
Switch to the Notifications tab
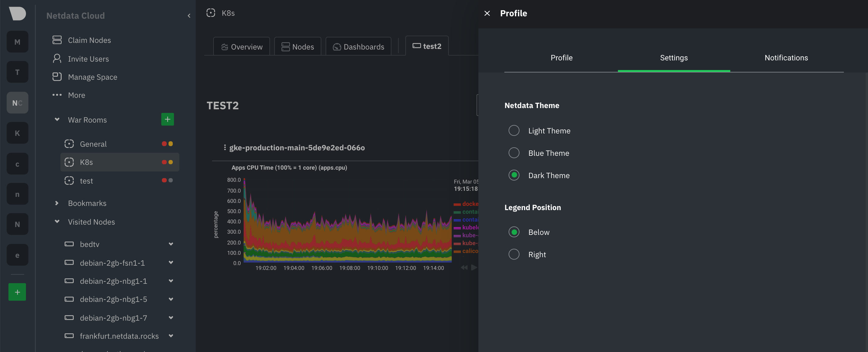tap(786, 58)
